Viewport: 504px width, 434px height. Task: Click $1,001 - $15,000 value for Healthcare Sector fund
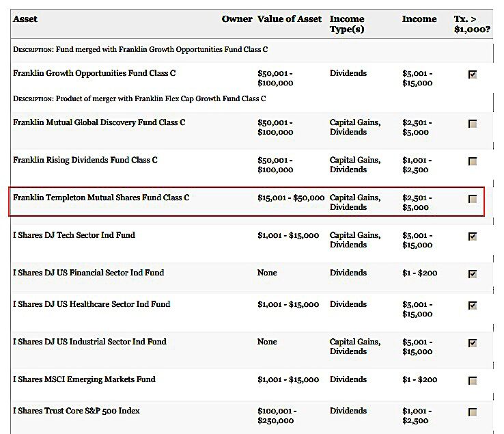(288, 304)
